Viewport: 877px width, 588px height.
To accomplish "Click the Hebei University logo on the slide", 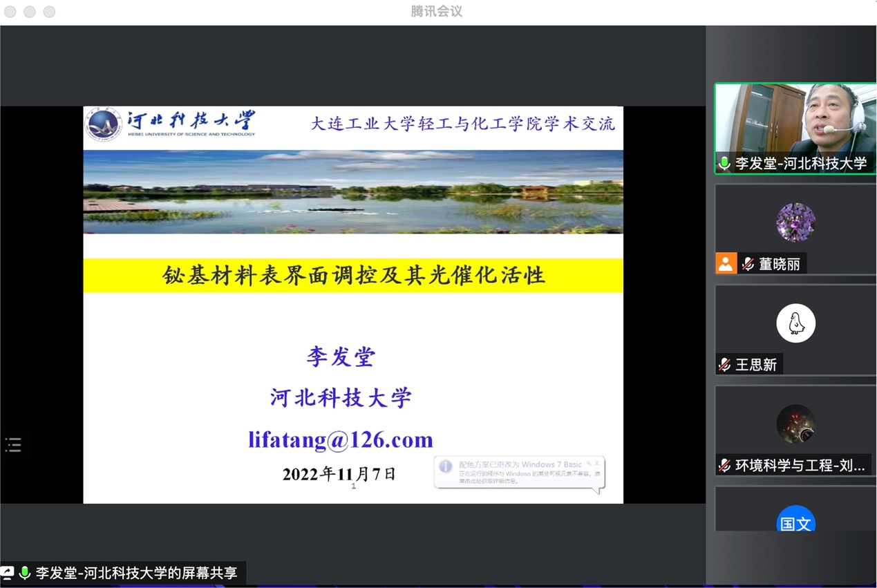I will coord(104,124).
